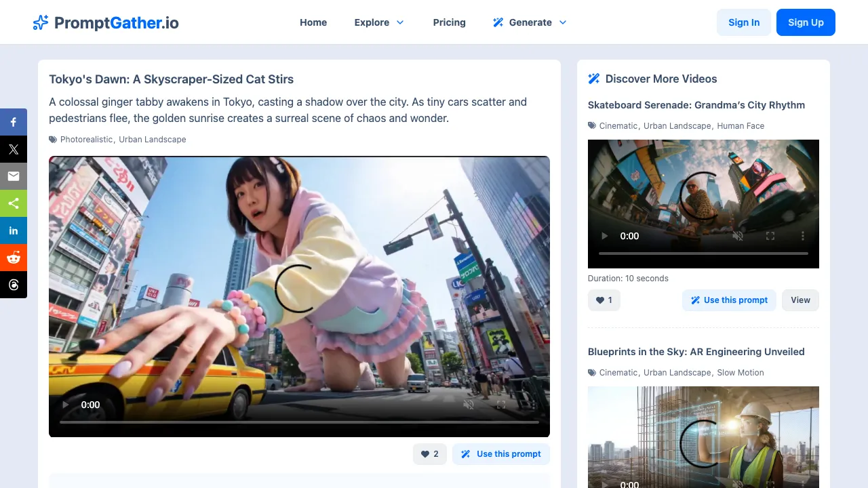Seek along the main video progress bar

pos(298,421)
